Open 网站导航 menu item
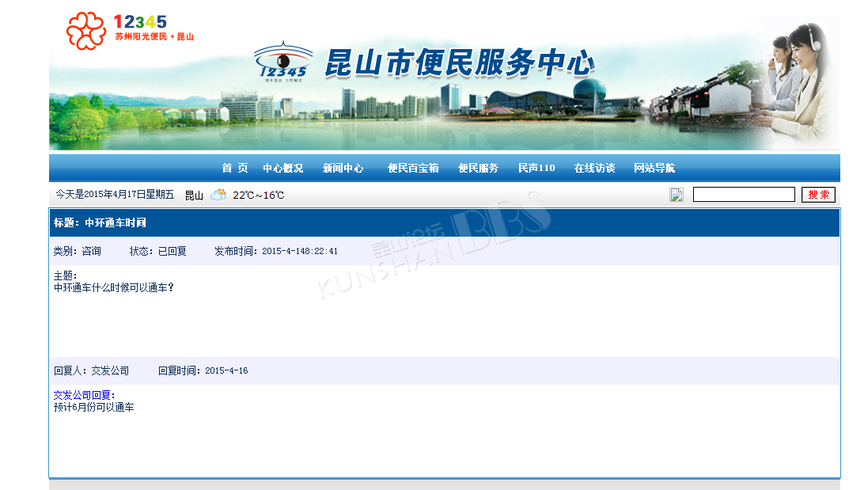Image resolution: width=868 pixels, height=490 pixels. tap(654, 169)
